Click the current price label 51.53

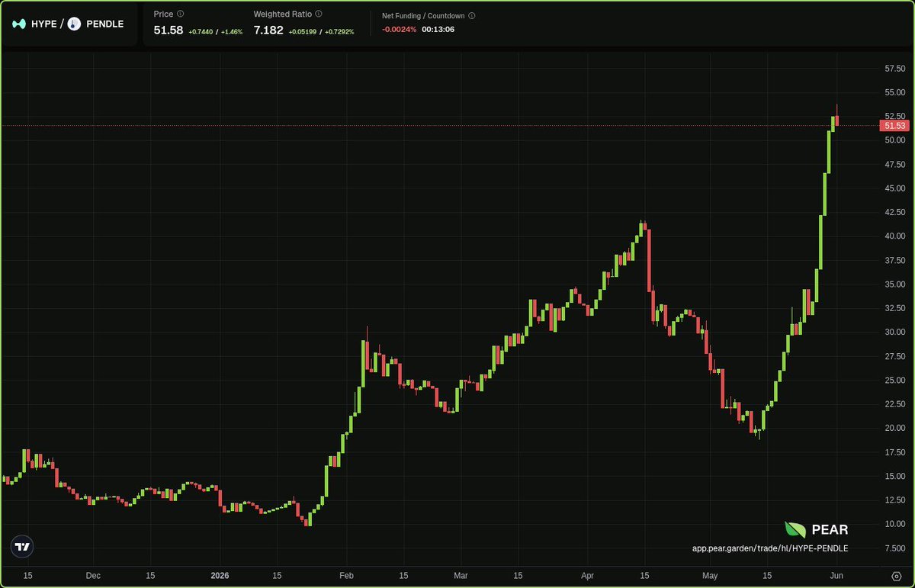pos(894,125)
